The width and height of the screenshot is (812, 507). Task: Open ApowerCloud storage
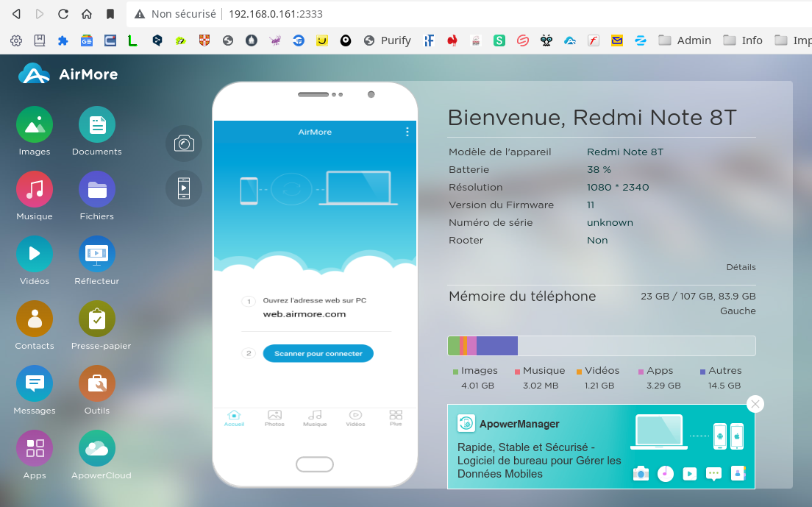point(97,449)
